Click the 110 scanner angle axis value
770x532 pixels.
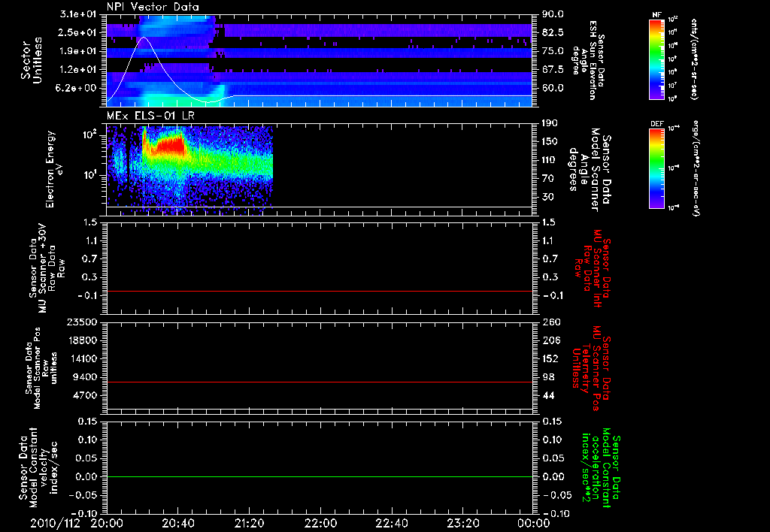tap(550, 160)
